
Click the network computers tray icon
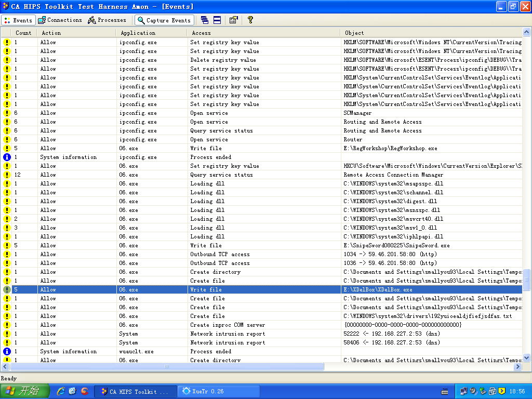click(463, 391)
